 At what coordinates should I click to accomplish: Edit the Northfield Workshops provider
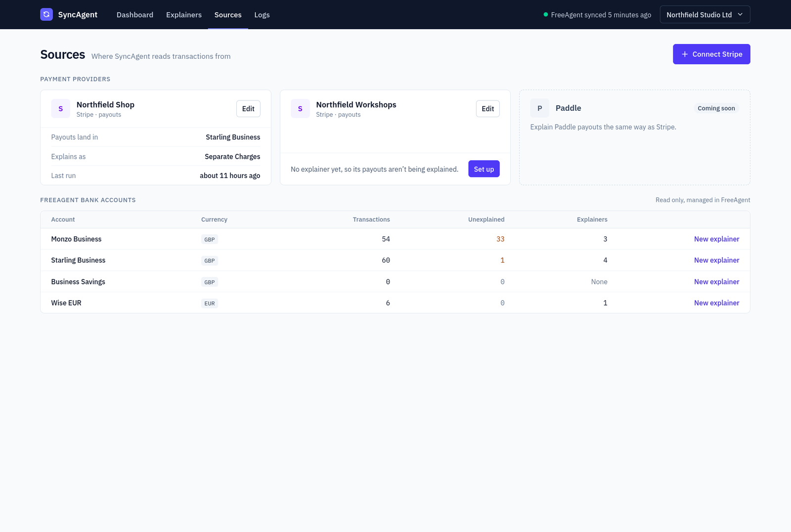point(488,109)
